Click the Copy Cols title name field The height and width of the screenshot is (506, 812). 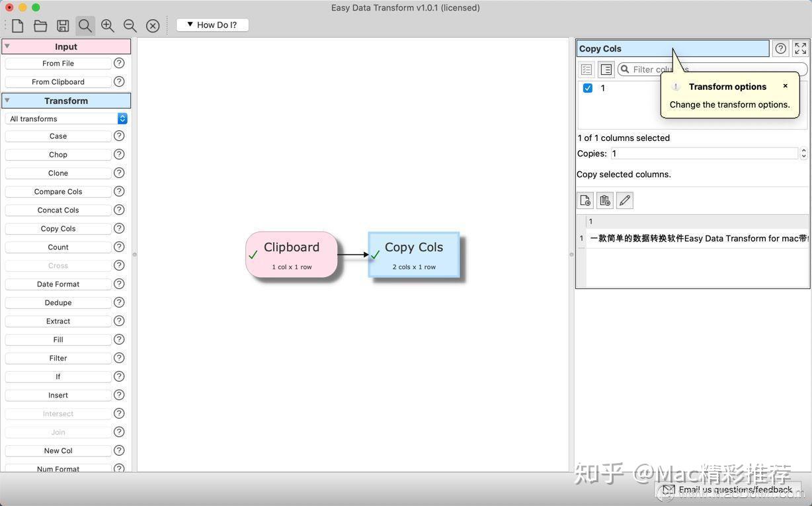pyautogui.click(x=673, y=48)
